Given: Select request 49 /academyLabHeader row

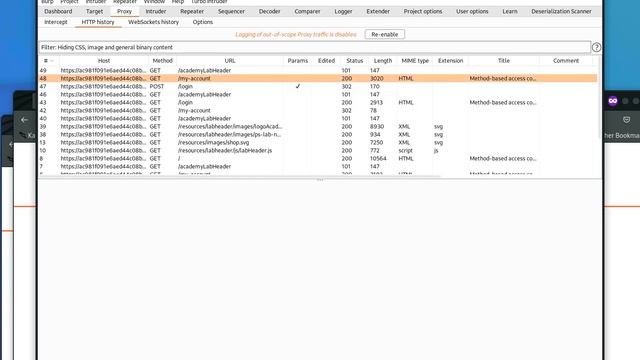Looking at the screenshot, I should (318, 70).
